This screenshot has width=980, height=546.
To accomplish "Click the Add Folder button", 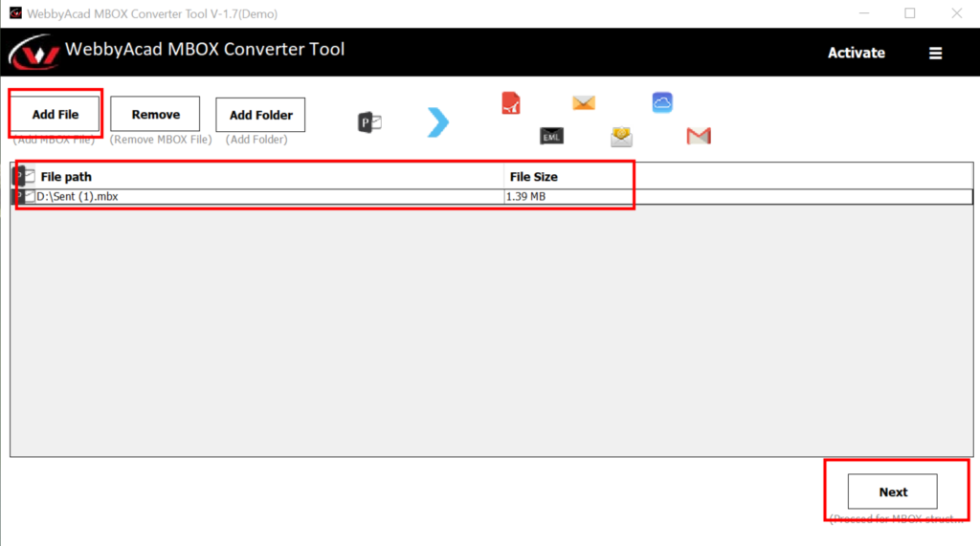I will pyautogui.click(x=260, y=115).
